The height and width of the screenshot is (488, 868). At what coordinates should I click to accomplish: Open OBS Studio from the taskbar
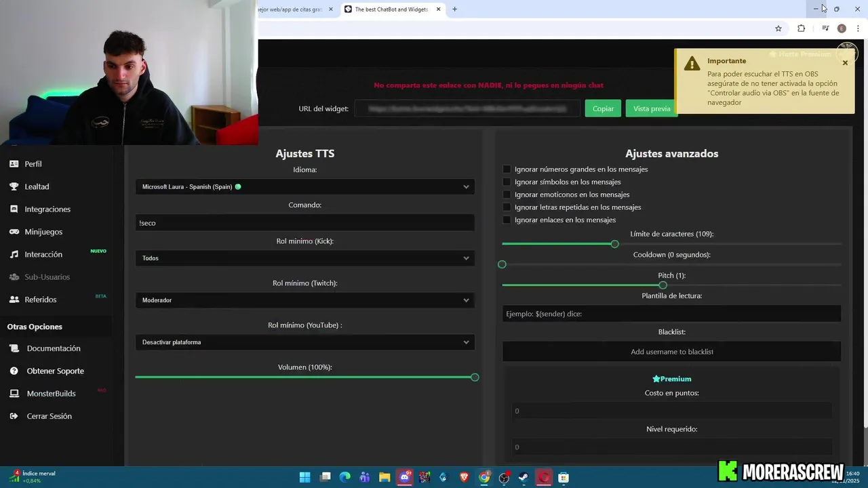click(x=504, y=477)
